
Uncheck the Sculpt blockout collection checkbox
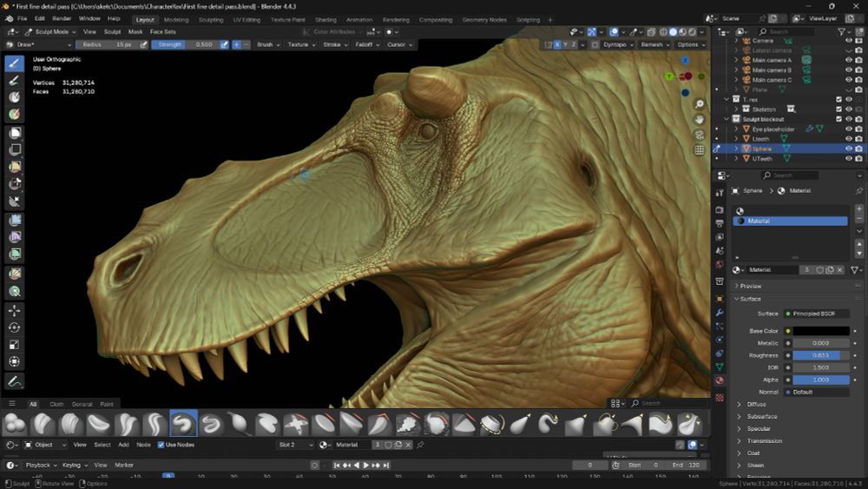(x=838, y=119)
